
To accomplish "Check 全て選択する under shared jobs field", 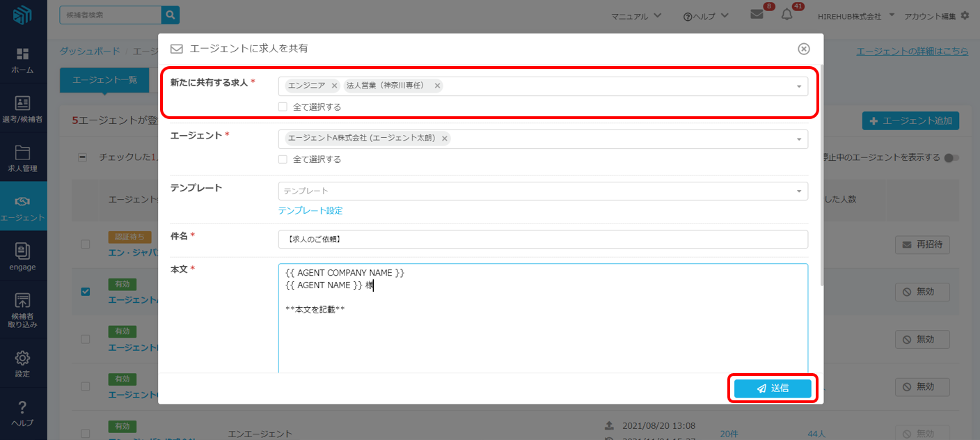I will [x=283, y=107].
